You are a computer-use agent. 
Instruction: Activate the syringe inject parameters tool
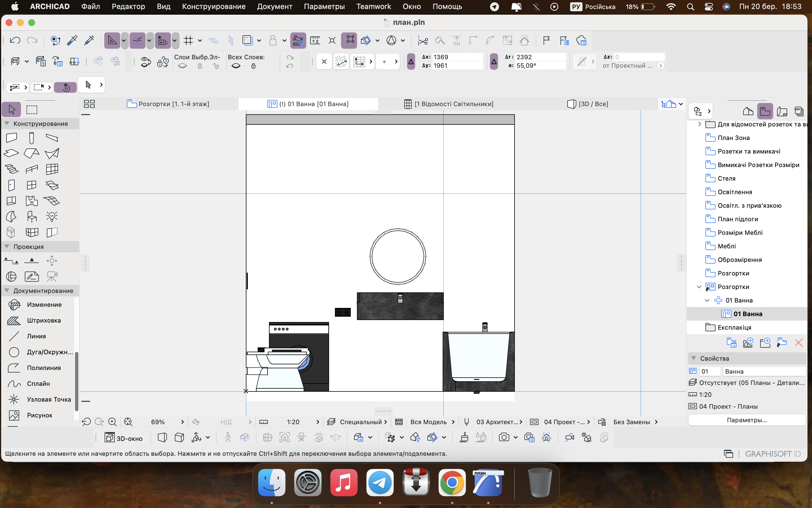89,41
